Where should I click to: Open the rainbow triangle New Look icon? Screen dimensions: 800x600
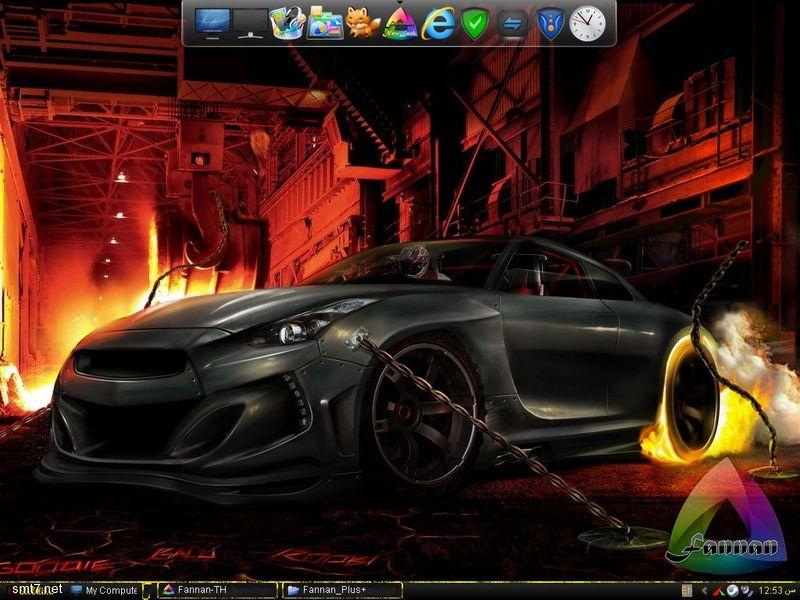pyautogui.click(x=400, y=23)
